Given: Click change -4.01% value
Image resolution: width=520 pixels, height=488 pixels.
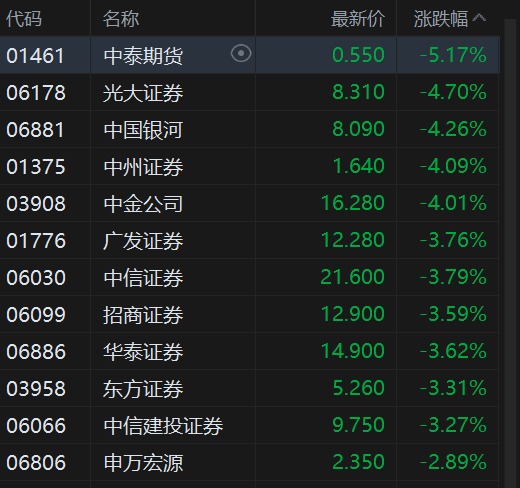Looking at the screenshot, I should 453,203.
